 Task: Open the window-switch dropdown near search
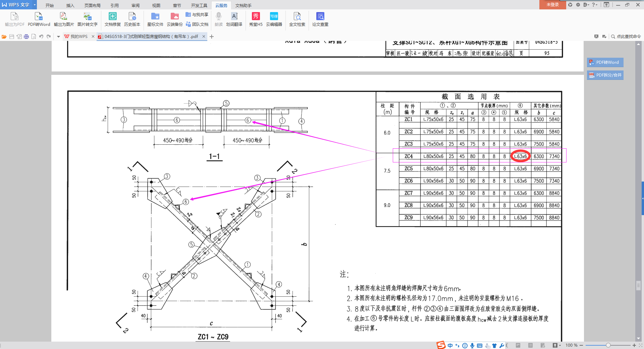point(604,37)
